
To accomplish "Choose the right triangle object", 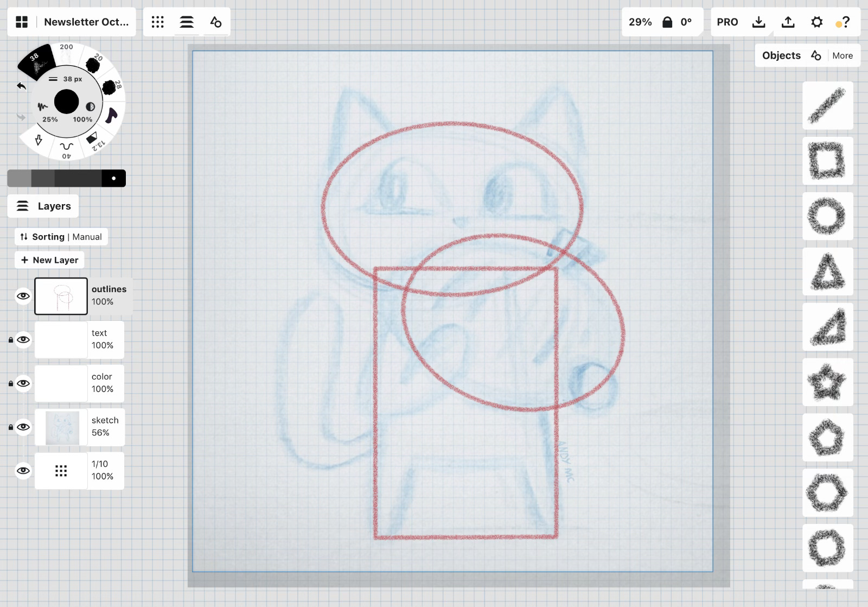I will 827,327.
